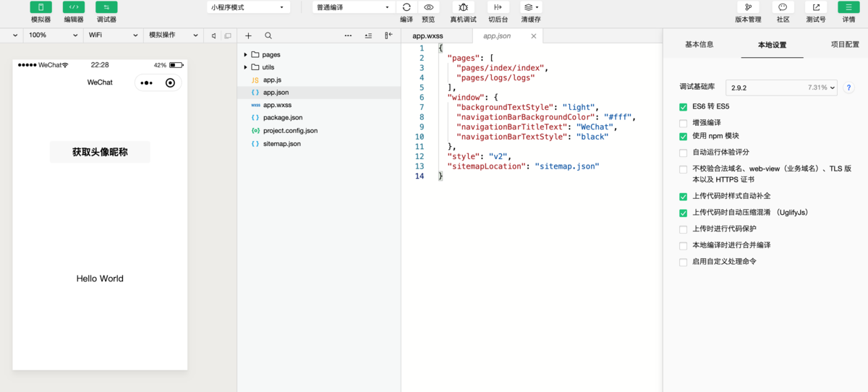Open the device selector chevron dropdown
The width and height of the screenshot is (868, 392).
[x=15, y=35]
